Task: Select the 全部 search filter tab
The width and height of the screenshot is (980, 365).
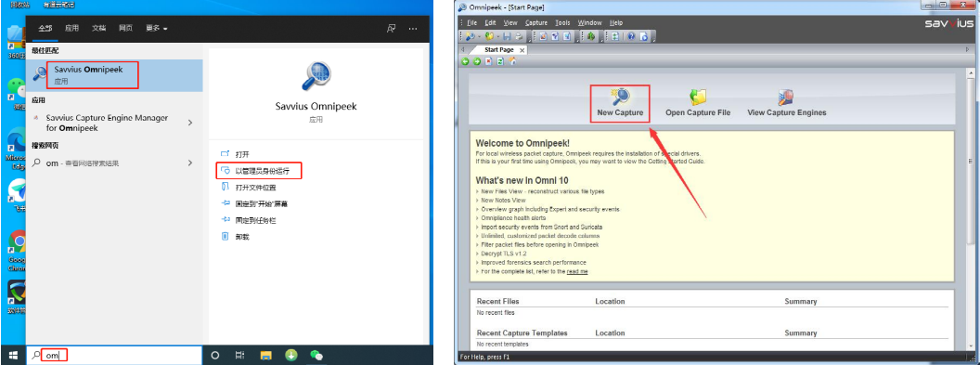Action: [x=45, y=28]
